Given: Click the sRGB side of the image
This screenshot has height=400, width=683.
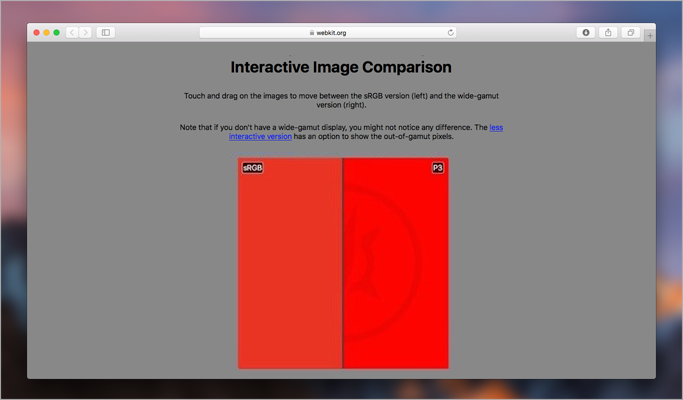Looking at the screenshot, I should 290,263.
